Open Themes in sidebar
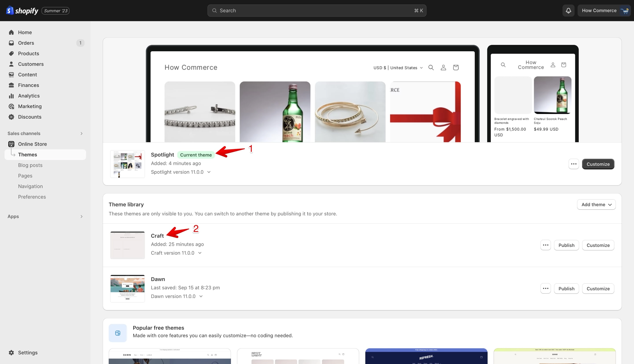Image resolution: width=634 pixels, height=364 pixels. pos(45,154)
